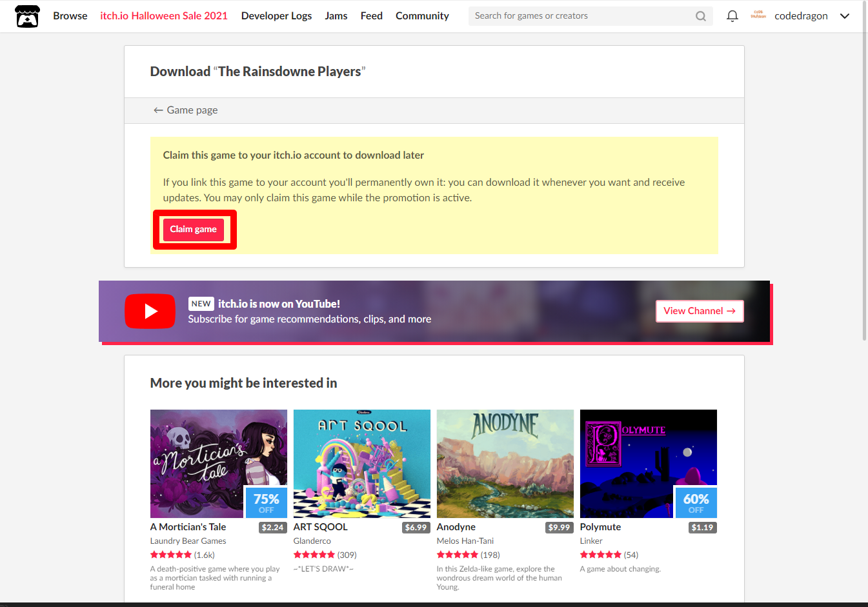The width and height of the screenshot is (868, 607).
Task: Click the NEW badge in banner
Action: click(x=201, y=304)
